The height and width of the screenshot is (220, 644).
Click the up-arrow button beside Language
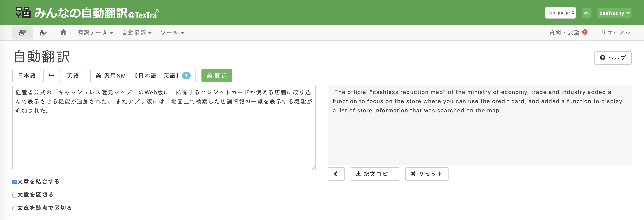[x=586, y=13]
